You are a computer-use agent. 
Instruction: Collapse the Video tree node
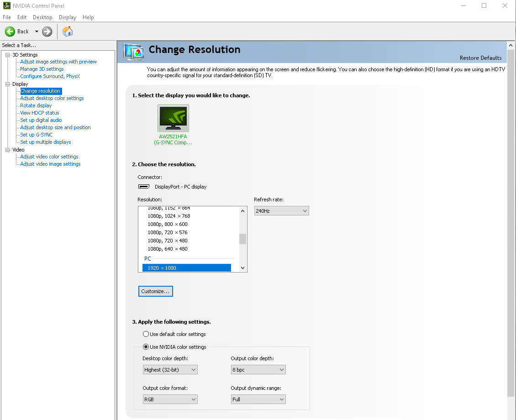pyautogui.click(x=7, y=150)
